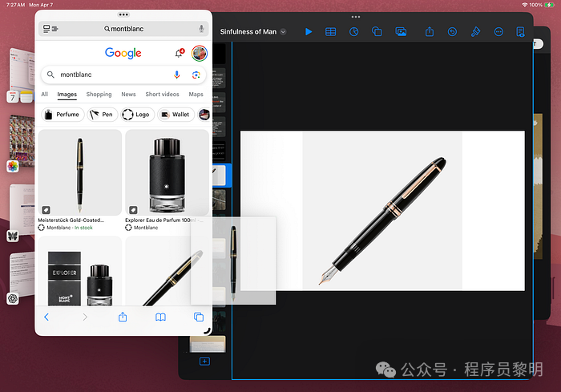Switch to the News tab

pyautogui.click(x=128, y=94)
